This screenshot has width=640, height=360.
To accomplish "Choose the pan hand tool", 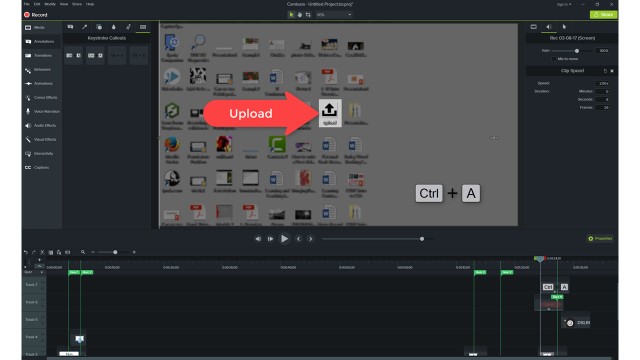I will click(300, 15).
